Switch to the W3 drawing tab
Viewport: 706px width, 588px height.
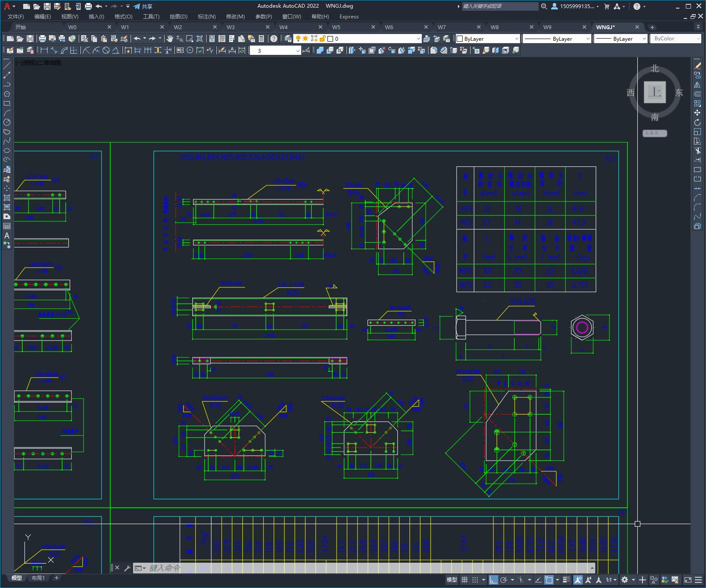click(230, 27)
